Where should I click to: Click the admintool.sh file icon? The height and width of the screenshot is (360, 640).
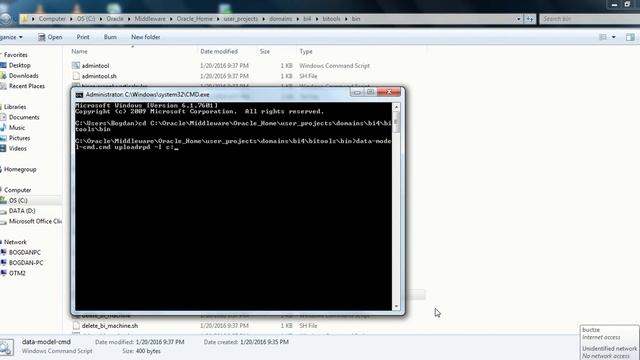click(76, 76)
